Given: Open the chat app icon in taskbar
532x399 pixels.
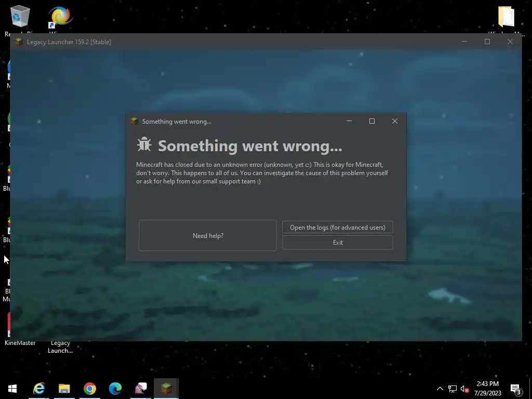Looking at the screenshot, I should coord(140,389).
